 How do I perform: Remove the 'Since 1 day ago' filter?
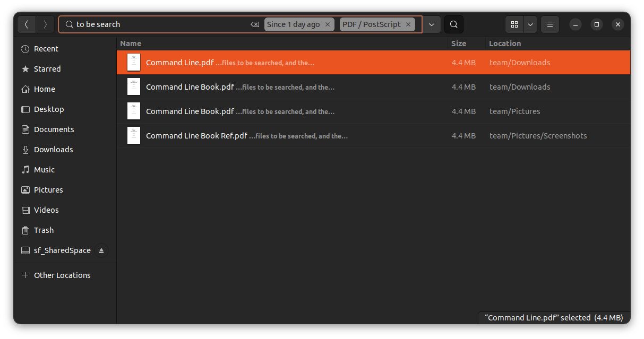pyautogui.click(x=328, y=24)
